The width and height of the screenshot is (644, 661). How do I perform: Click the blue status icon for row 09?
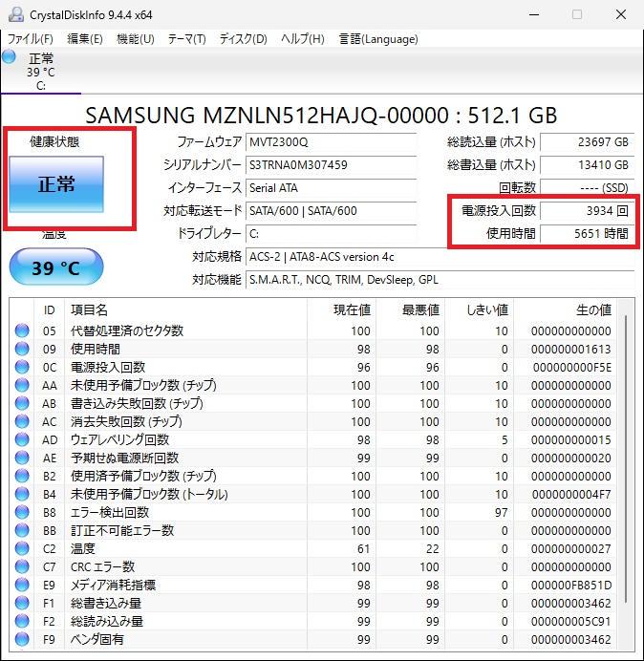(x=22, y=349)
